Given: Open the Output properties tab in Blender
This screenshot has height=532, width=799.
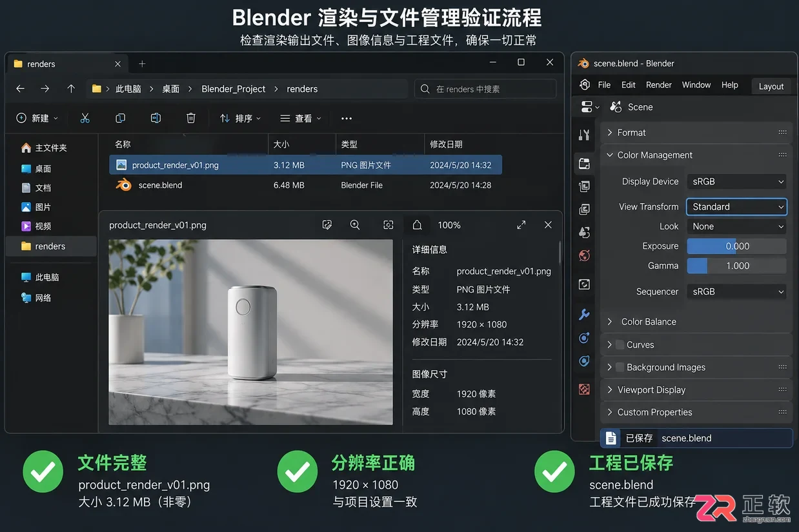Looking at the screenshot, I should pos(584,187).
